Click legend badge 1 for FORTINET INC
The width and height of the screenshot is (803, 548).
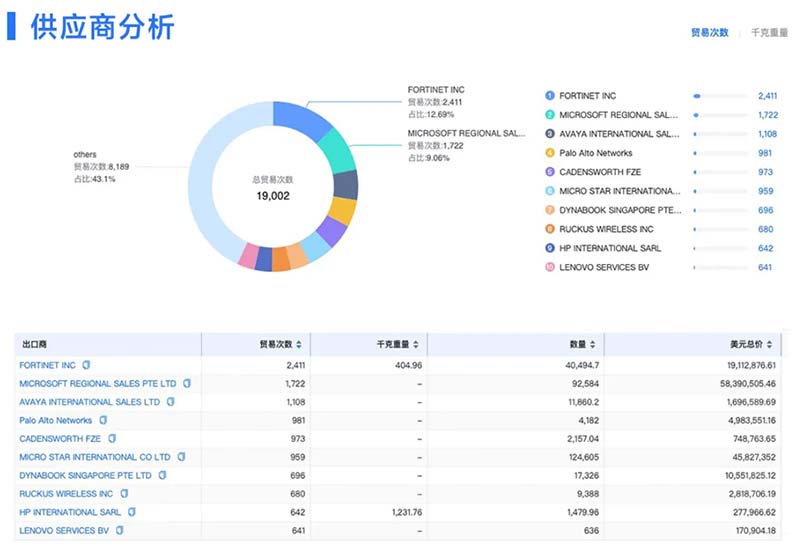550,96
